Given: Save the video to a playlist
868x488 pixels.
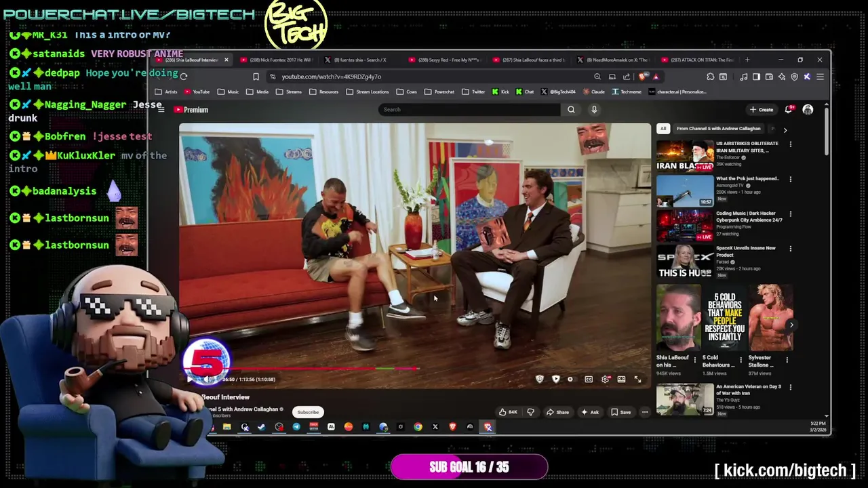Looking at the screenshot, I should tap(621, 412).
